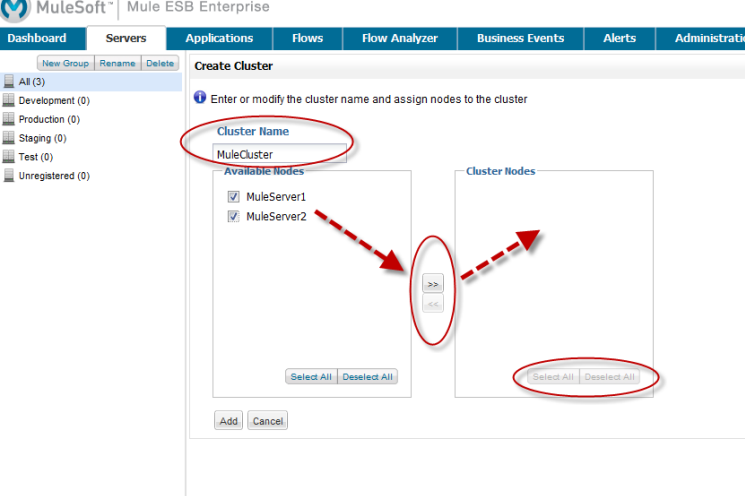This screenshot has width=745, height=496.
Task: Go to the Flow Analyzer tab
Action: coord(400,38)
